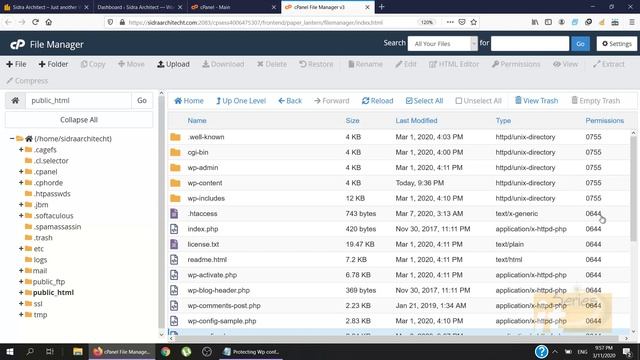Screen dimensions: 640x360
Task: Click the browser reload button
Action: pos(36,22)
